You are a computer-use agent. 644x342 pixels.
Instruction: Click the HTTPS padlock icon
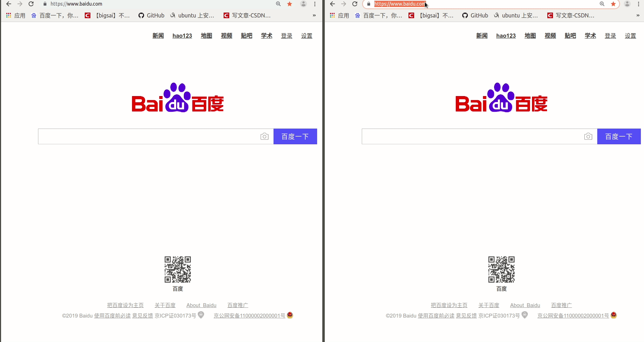point(44,4)
